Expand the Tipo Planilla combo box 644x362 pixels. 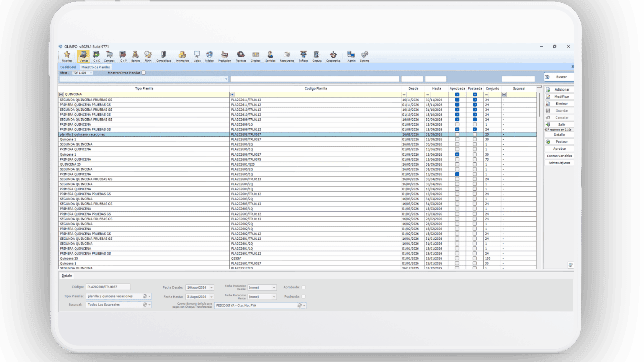[x=150, y=296]
